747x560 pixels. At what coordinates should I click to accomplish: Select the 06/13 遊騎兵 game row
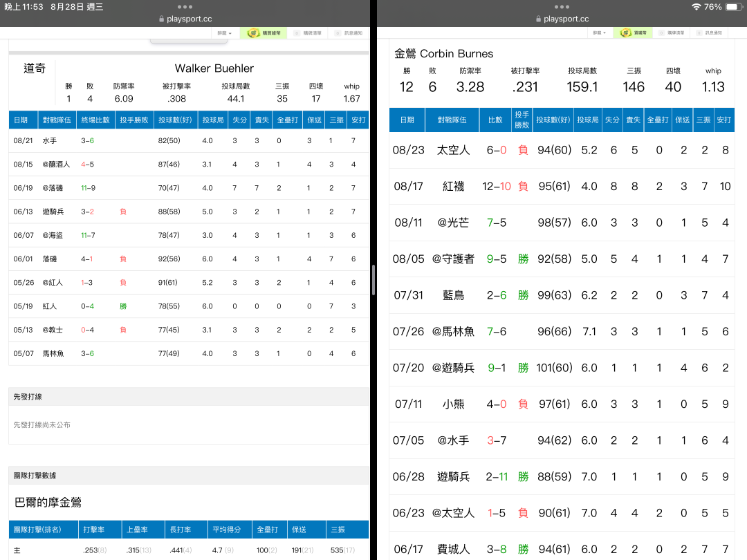pos(189,212)
